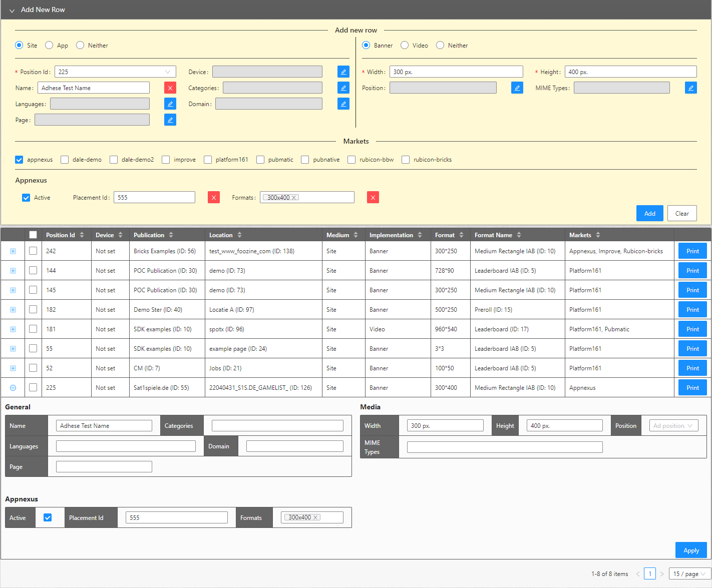Screen dimensions: 712x588
Task: Click the Width input field in Add form
Action: [456, 72]
